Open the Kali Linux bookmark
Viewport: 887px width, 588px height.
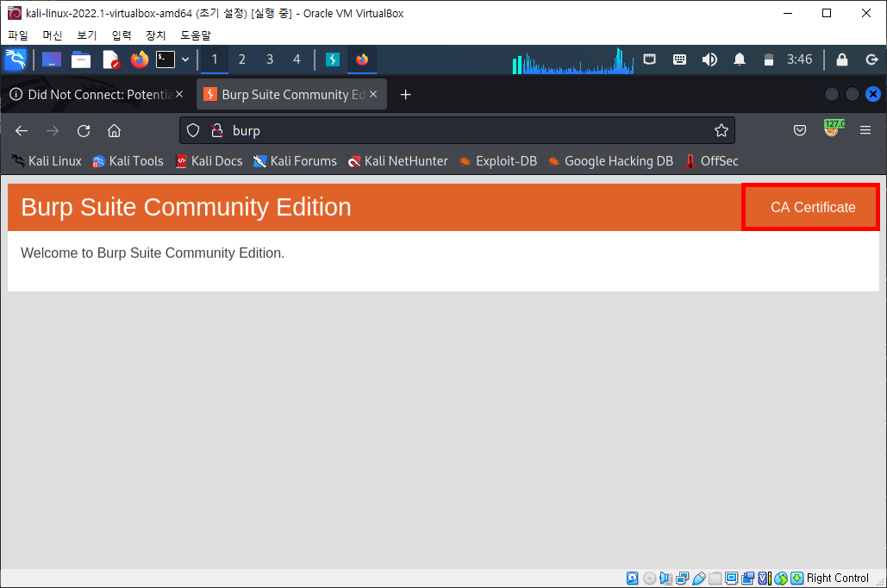tap(47, 161)
